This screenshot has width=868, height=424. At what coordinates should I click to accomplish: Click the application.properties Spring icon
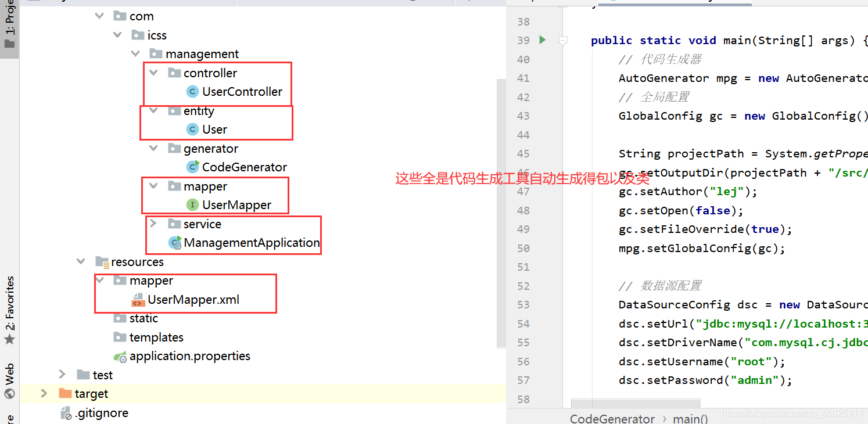click(120, 356)
